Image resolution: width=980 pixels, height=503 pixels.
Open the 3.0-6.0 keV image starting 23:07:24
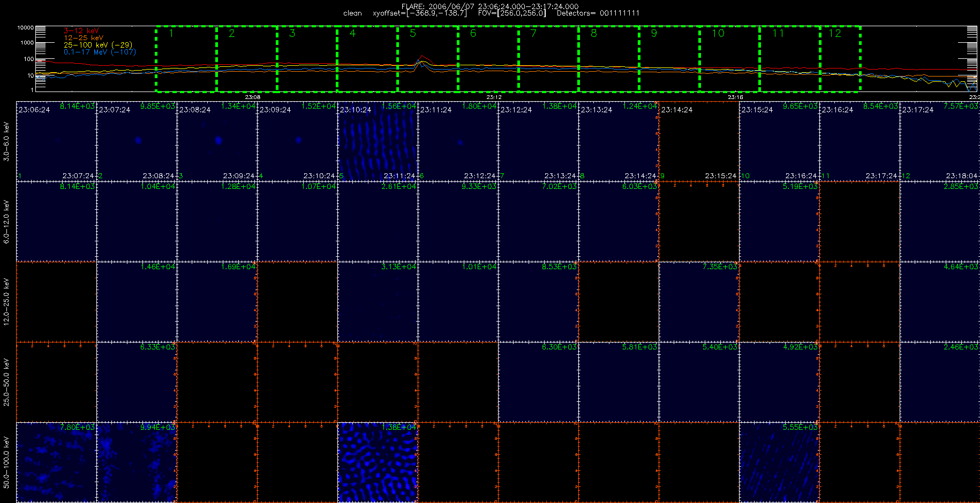tap(137, 141)
